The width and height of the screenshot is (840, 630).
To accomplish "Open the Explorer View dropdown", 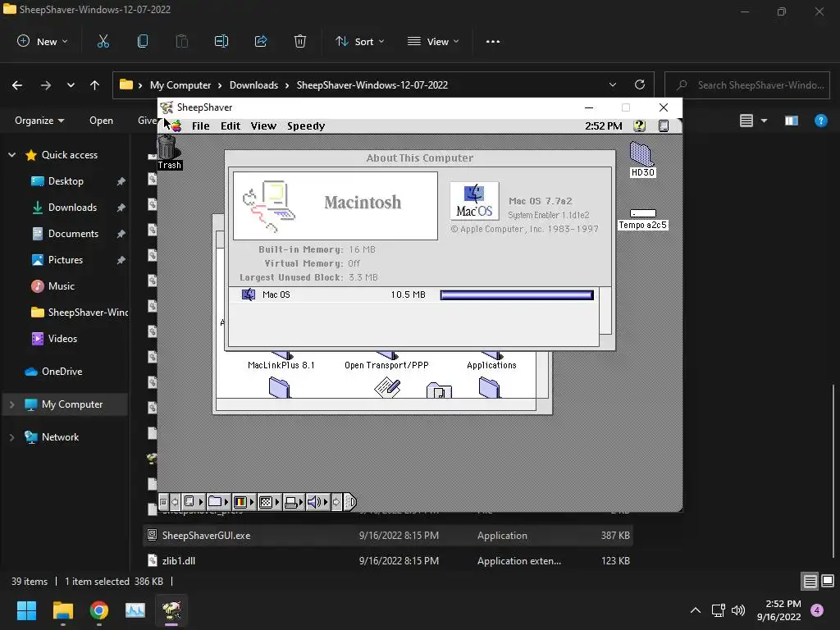I will (x=433, y=41).
